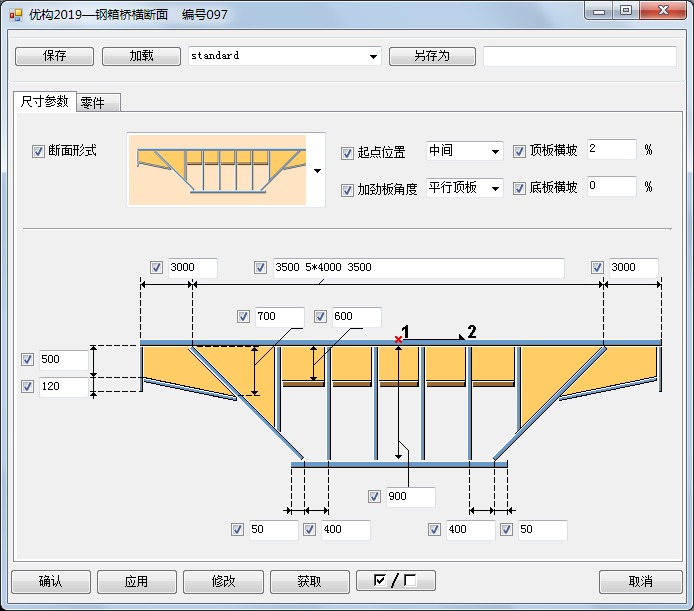The image size is (694, 611).
Task: Toggle checkbox beside the left 50 field
Action: coord(237,530)
